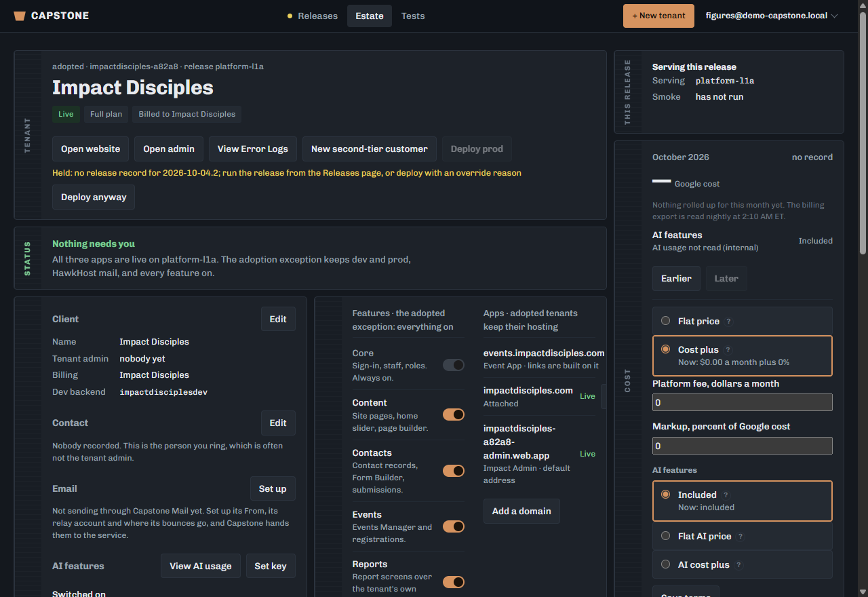Click the help icon beside AI cost plus
Image resolution: width=868 pixels, height=597 pixels.
[x=738, y=565]
